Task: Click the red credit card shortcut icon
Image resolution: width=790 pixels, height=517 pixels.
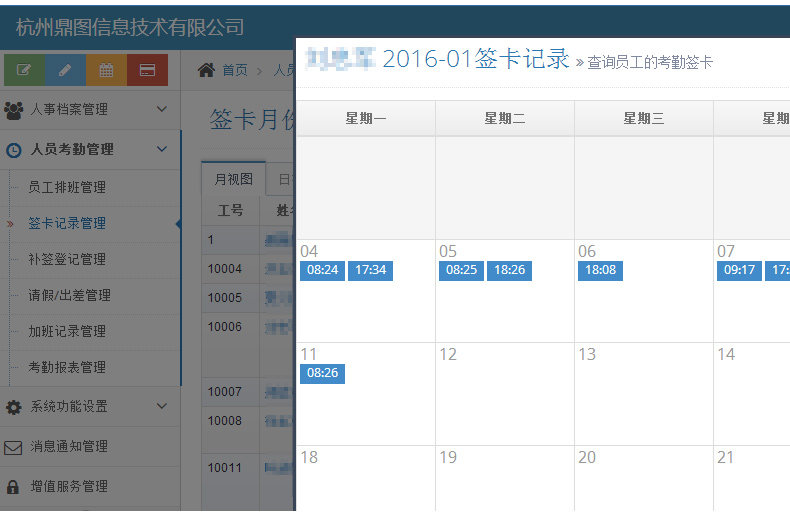Action: 147,70
